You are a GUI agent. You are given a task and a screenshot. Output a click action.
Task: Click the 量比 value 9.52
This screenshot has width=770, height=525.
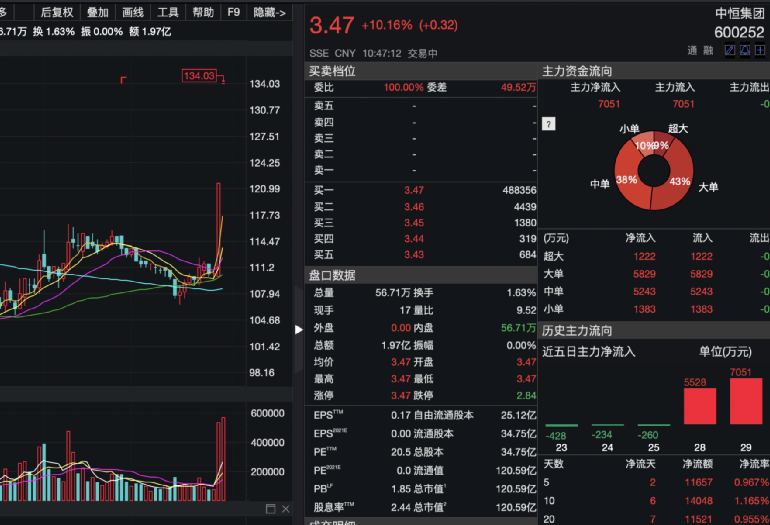tap(526, 310)
